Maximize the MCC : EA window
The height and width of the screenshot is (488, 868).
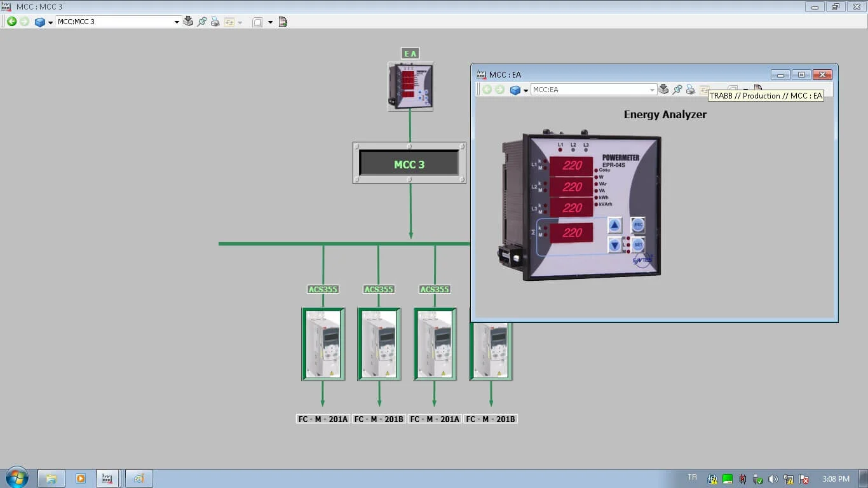point(801,75)
